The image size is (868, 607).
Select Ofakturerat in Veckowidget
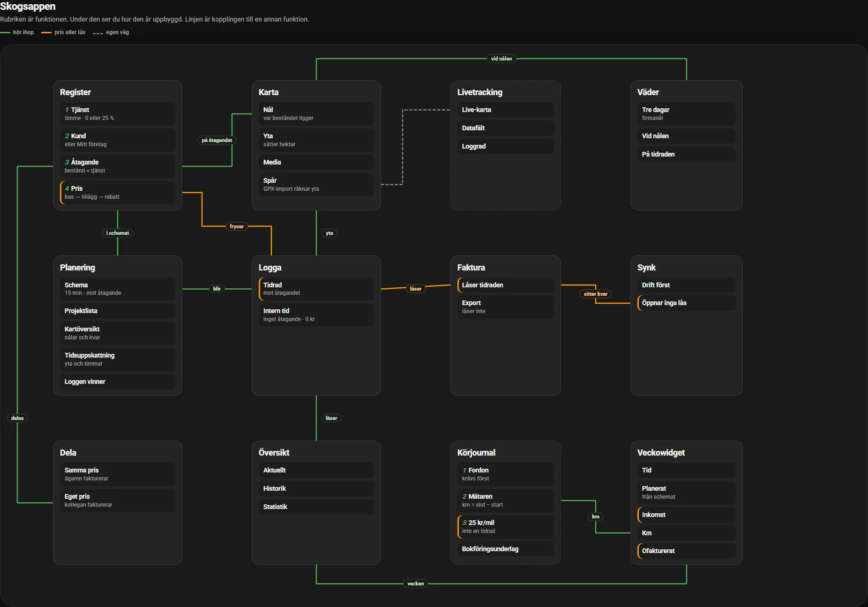pos(687,551)
